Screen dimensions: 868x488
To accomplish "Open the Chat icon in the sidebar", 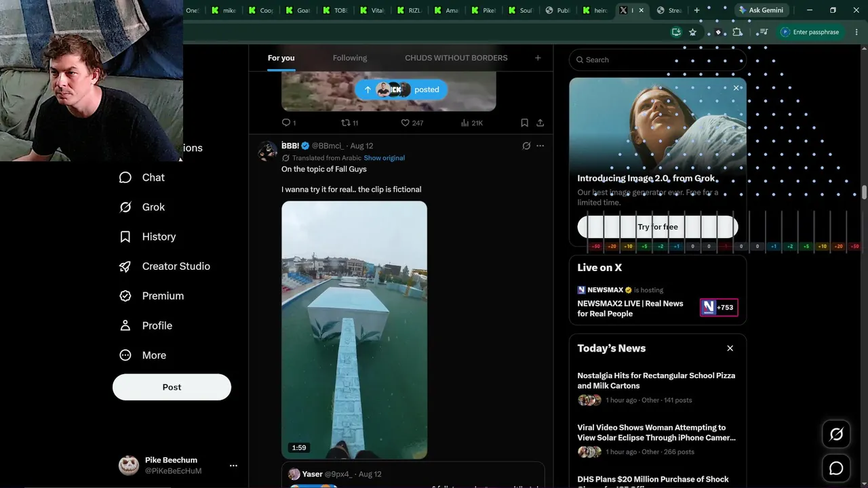I will (x=125, y=178).
